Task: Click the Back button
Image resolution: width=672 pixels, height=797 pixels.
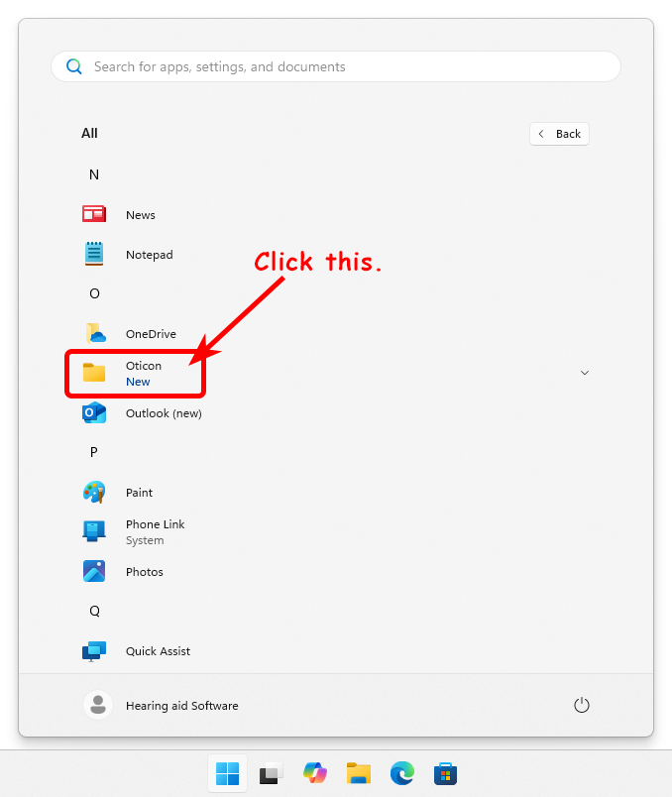Action: 560,134
